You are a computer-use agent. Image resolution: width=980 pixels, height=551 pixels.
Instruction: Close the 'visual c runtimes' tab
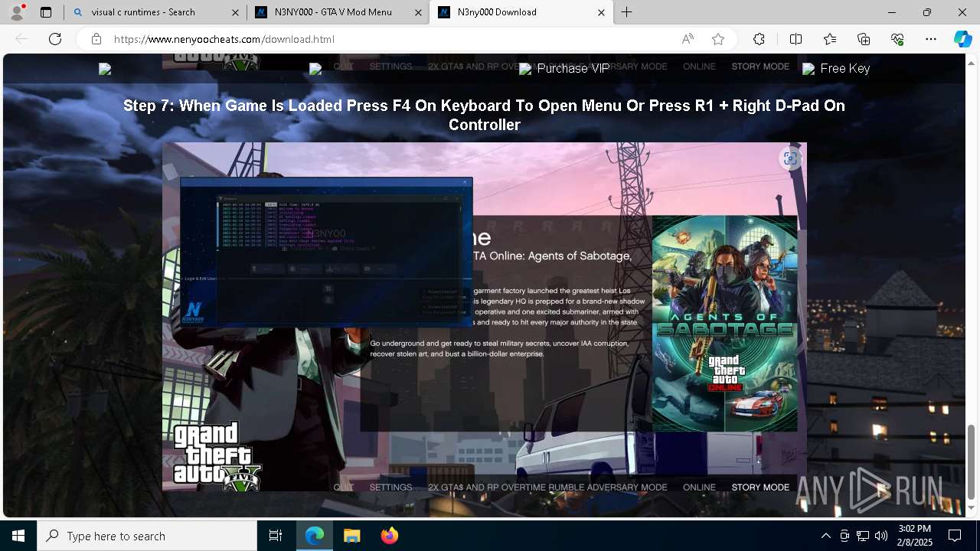pyautogui.click(x=235, y=12)
